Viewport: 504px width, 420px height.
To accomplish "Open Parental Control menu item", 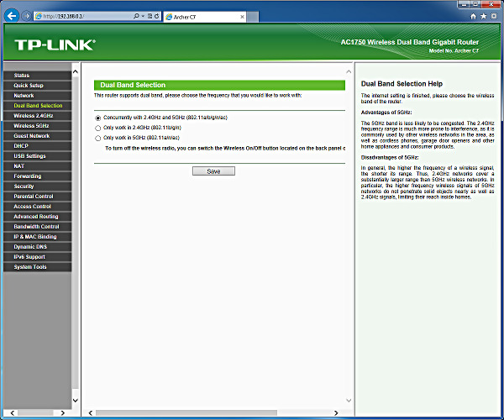I will pos(38,197).
